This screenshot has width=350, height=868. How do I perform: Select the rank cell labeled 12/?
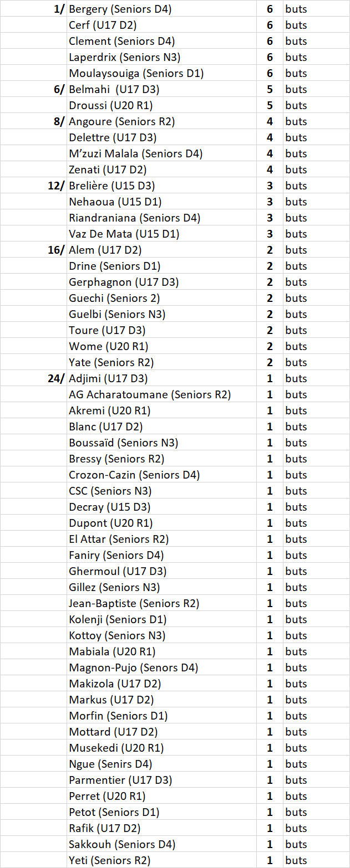tap(33, 186)
